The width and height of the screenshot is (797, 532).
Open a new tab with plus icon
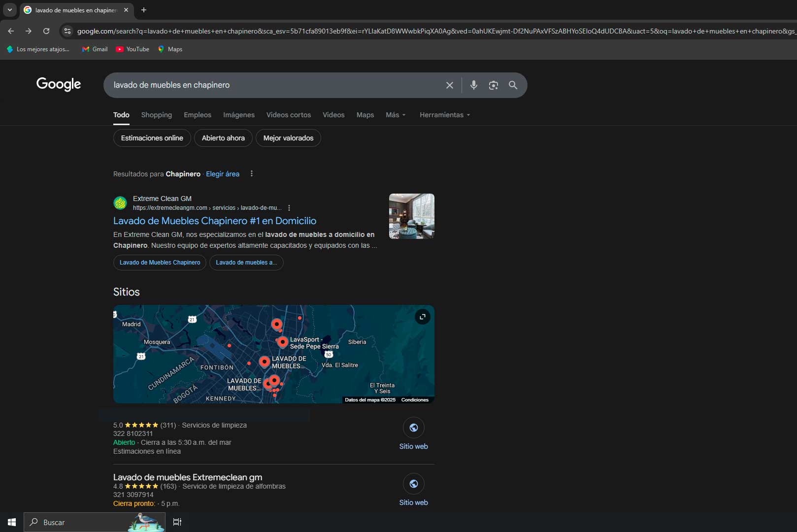(x=144, y=10)
